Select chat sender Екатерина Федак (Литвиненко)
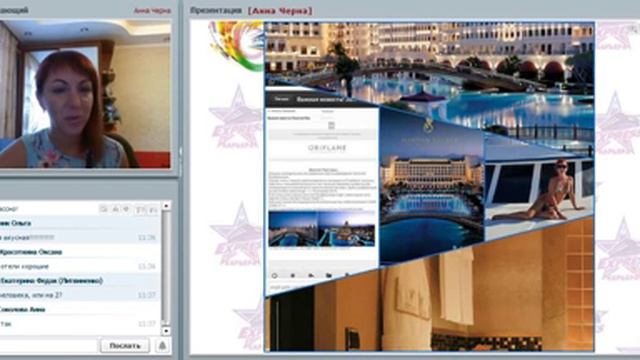The width and height of the screenshot is (640, 360). pyautogui.click(x=51, y=281)
